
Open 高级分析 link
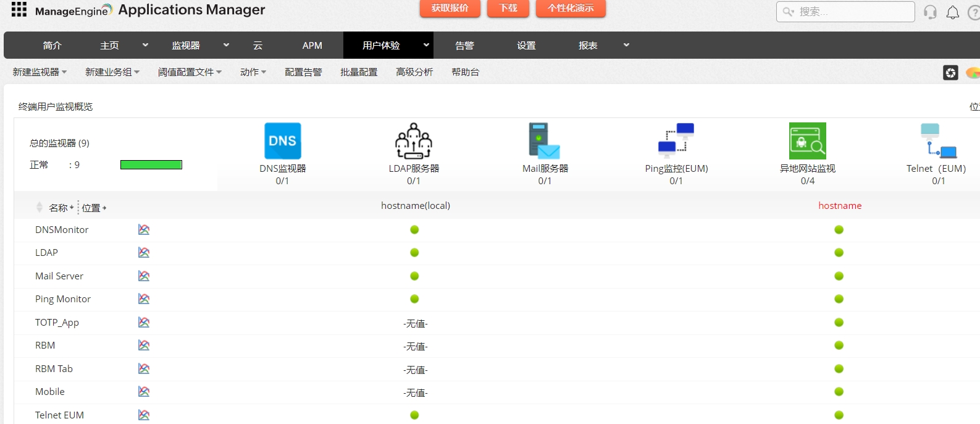coord(414,72)
